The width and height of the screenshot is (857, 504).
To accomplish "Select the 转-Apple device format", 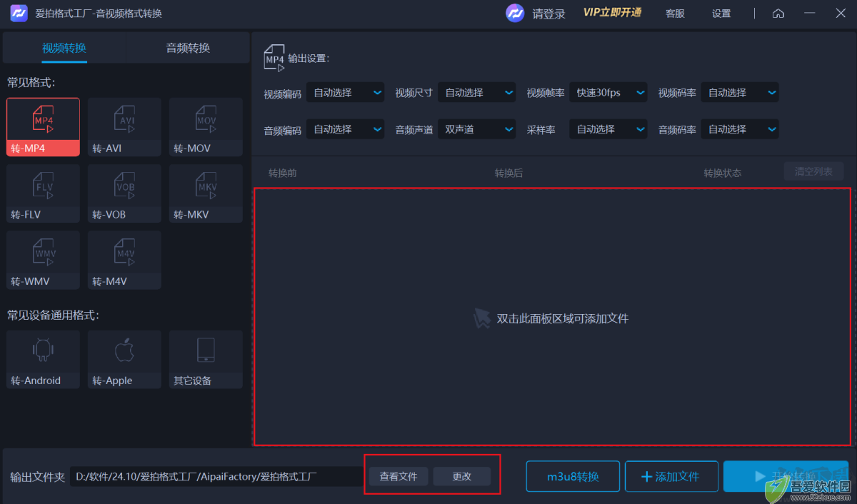I will pyautogui.click(x=124, y=359).
